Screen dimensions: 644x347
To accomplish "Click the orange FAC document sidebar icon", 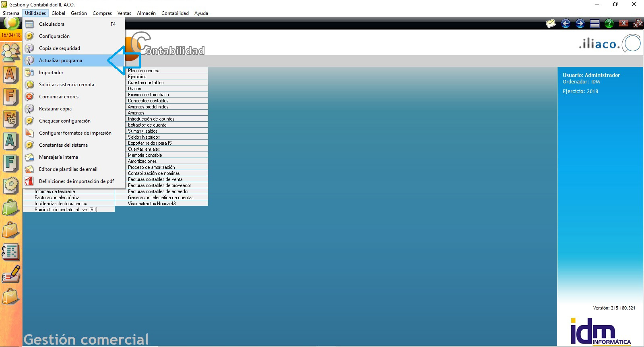I will [11, 120].
